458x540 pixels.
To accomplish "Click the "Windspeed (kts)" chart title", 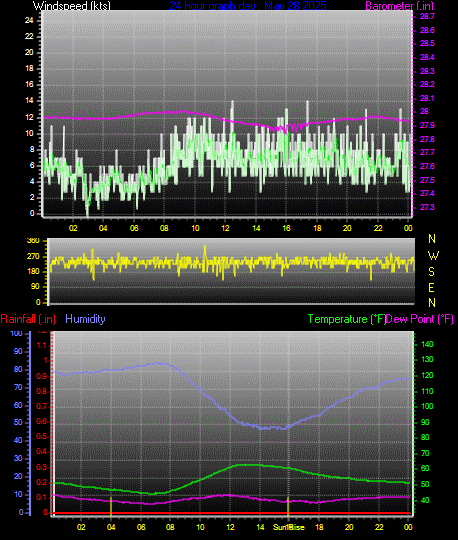I will [72, 6].
